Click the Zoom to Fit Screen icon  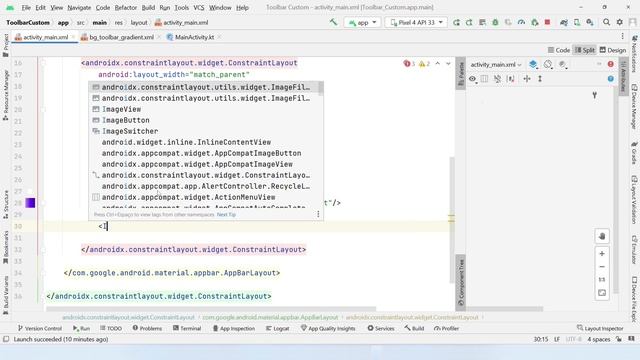tap(602, 293)
